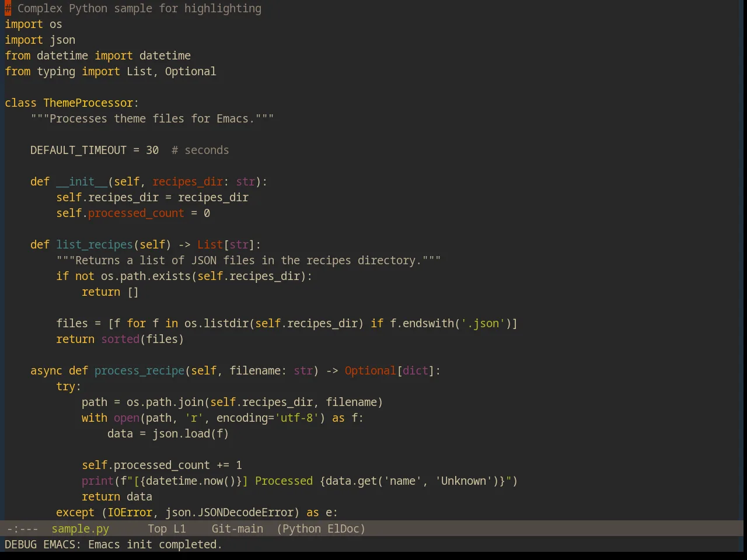This screenshot has height=560, width=747.
Task: Click 'os.listdir' in the files comprehension
Action: pos(217,323)
